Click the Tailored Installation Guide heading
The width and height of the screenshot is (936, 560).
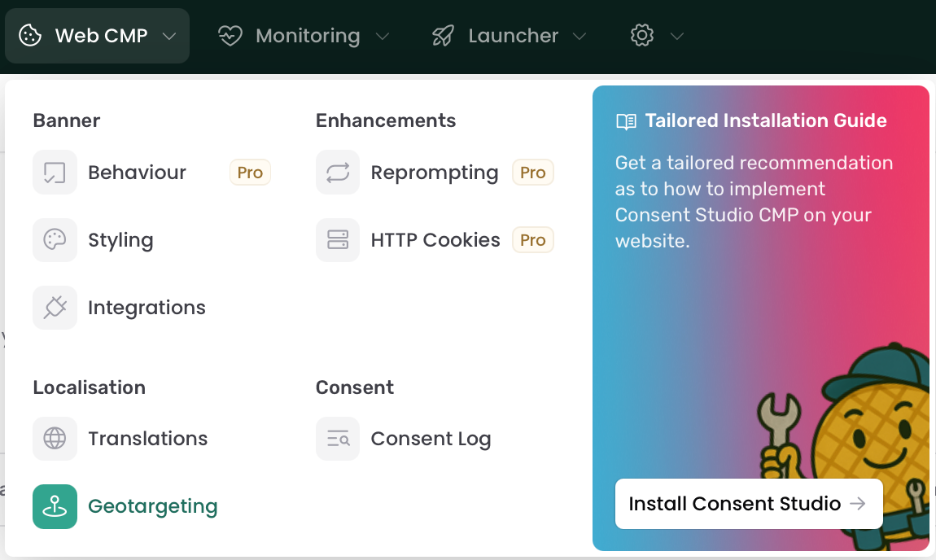coord(766,120)
